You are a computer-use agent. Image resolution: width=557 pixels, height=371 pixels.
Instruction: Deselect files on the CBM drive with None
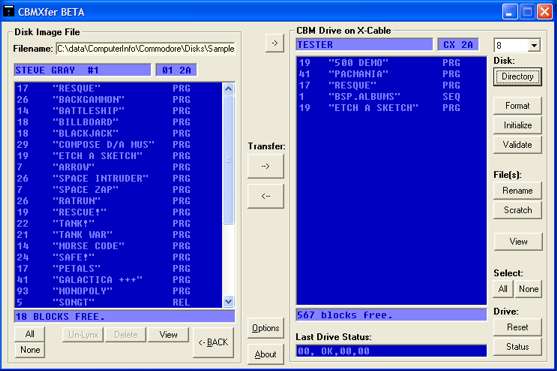528,289
